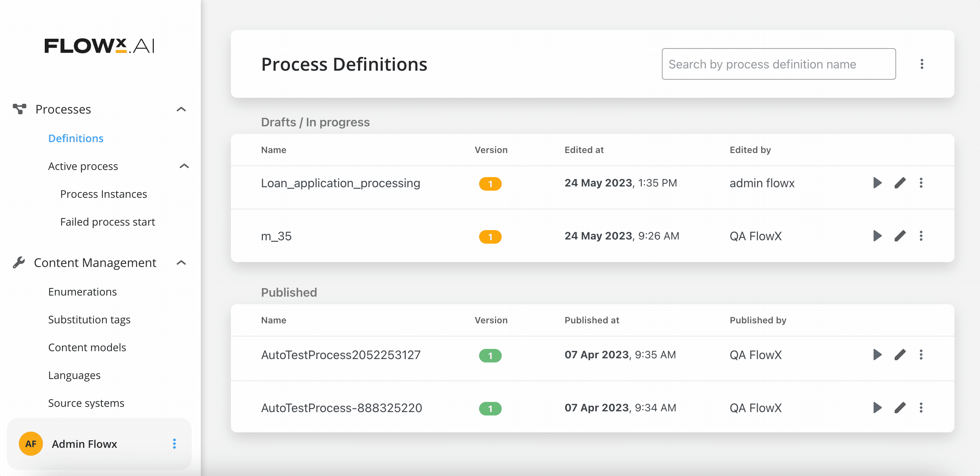Click the 24 May 2023, 1:35 PM timestamp
The height and width of the screenshot is (476, 980).
620,183
